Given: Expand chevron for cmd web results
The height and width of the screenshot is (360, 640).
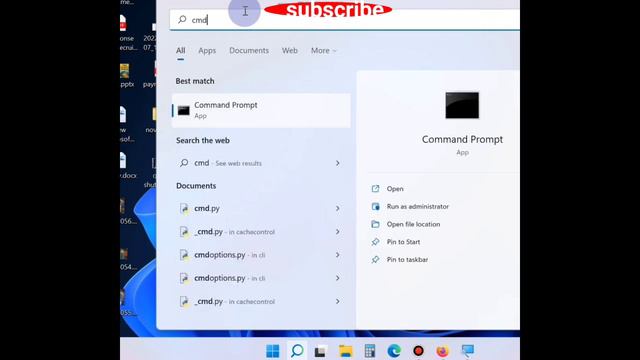Looking at the screenshot, I should click(338, 163).
